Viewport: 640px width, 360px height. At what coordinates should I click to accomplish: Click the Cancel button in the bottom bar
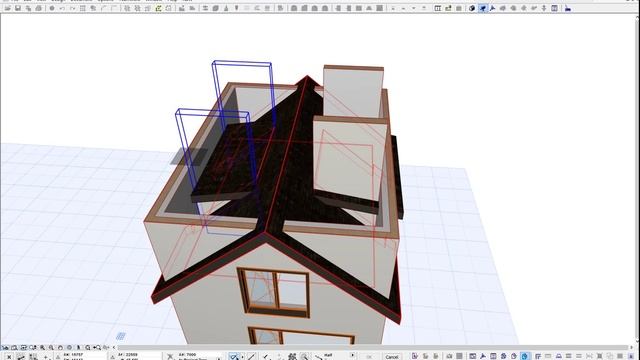392,357
